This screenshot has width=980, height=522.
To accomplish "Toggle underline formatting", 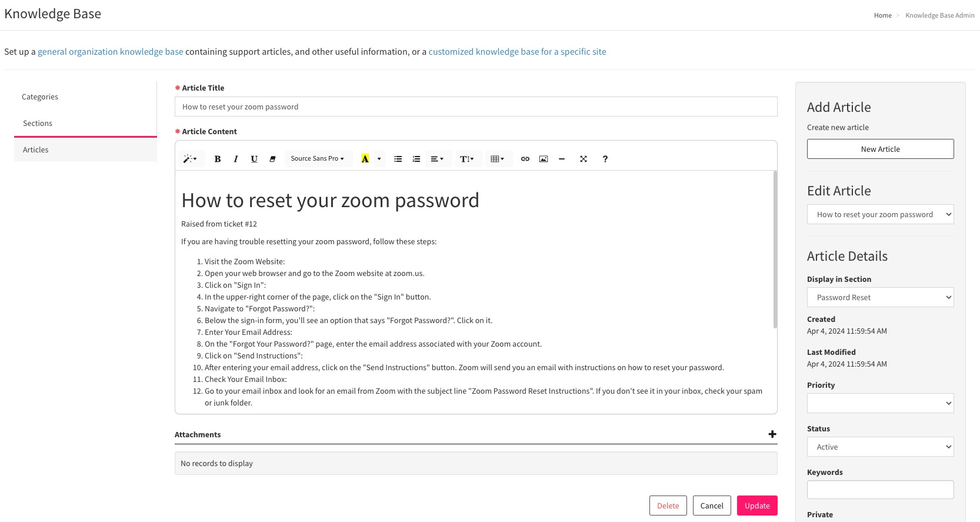I will 254,159.
